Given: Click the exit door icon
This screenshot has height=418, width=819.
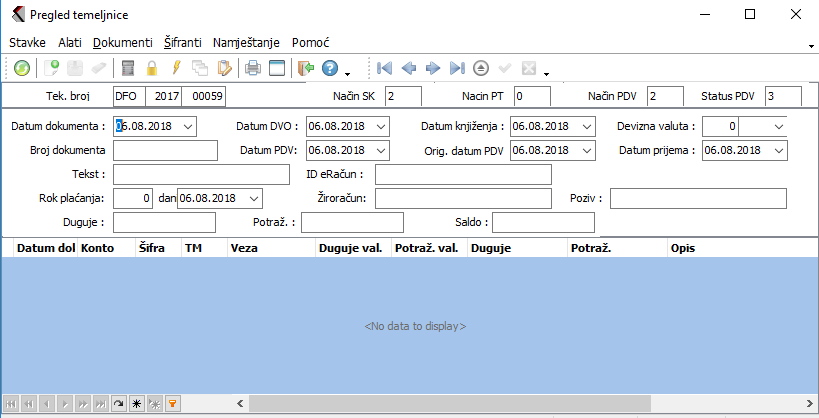Looking at the screenshot, I should (306, 69).
